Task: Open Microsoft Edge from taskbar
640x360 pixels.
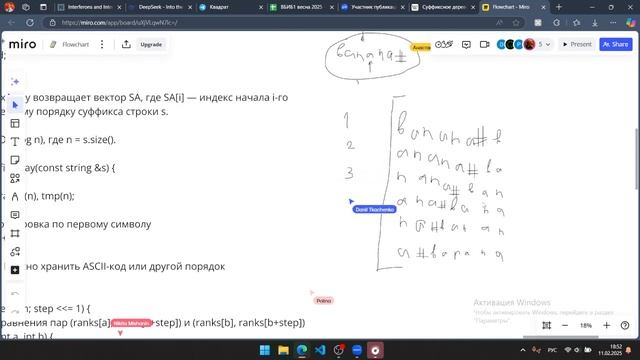Action: pos(302,350)
